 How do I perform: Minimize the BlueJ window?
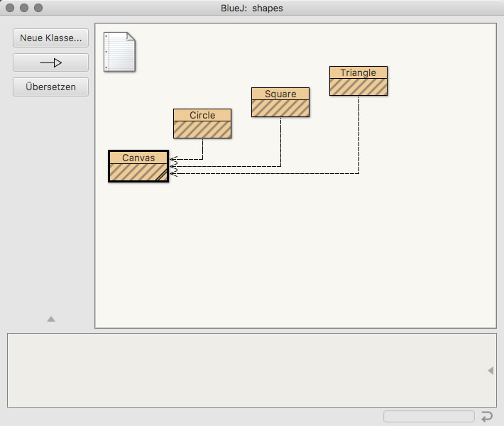24,9
